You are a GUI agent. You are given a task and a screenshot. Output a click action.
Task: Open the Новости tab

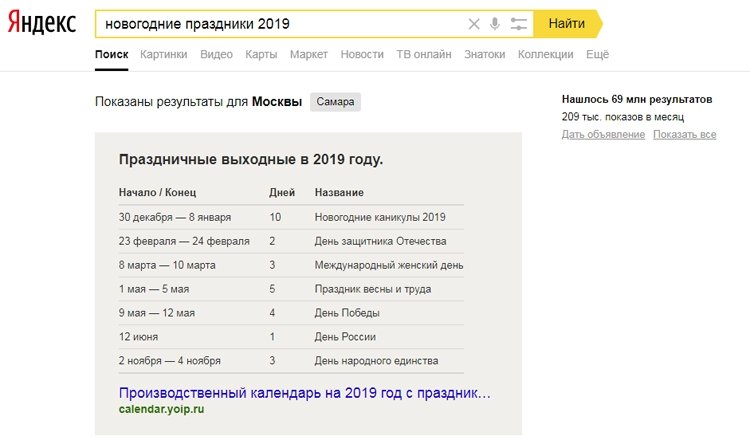(x=362, y=55)
